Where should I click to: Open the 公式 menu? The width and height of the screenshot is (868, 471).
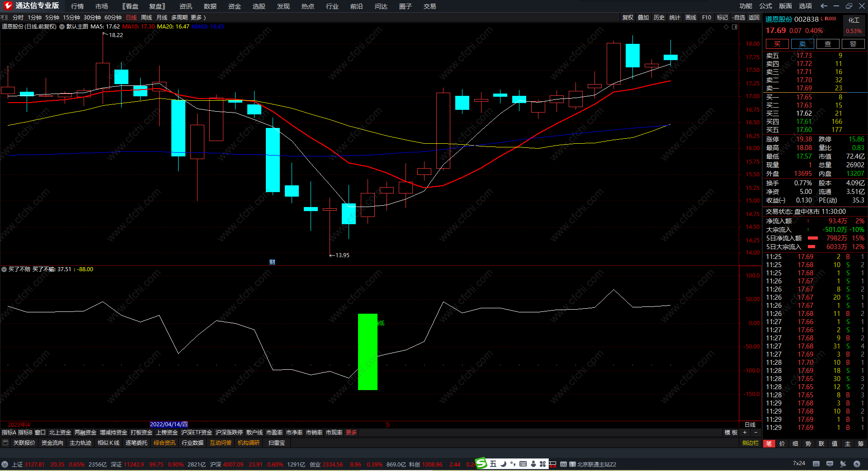766,6
